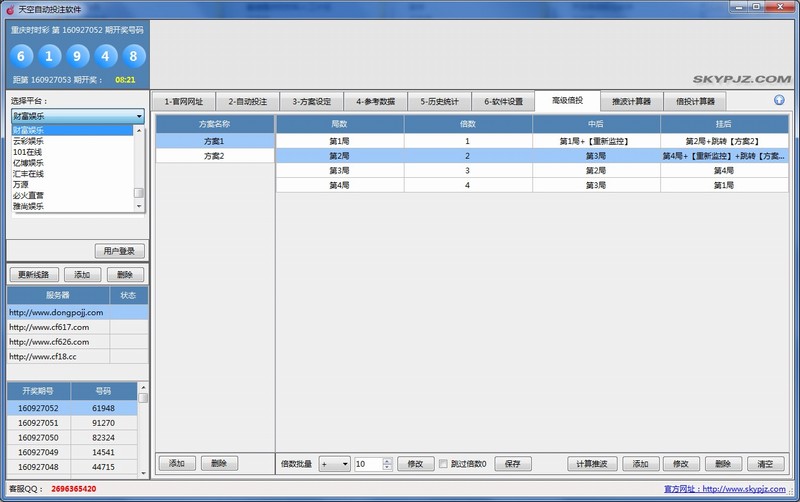Click the blue up-arrow icon beside the tabs

pos(779,100)
